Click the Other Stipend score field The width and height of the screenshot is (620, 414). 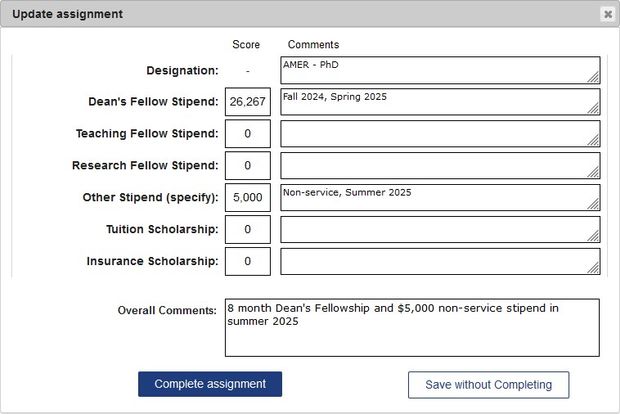point(247,198)
